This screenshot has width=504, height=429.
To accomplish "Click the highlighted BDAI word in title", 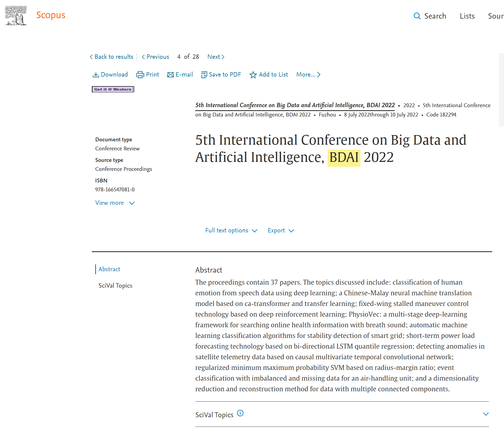I will [x=344, y=157].
